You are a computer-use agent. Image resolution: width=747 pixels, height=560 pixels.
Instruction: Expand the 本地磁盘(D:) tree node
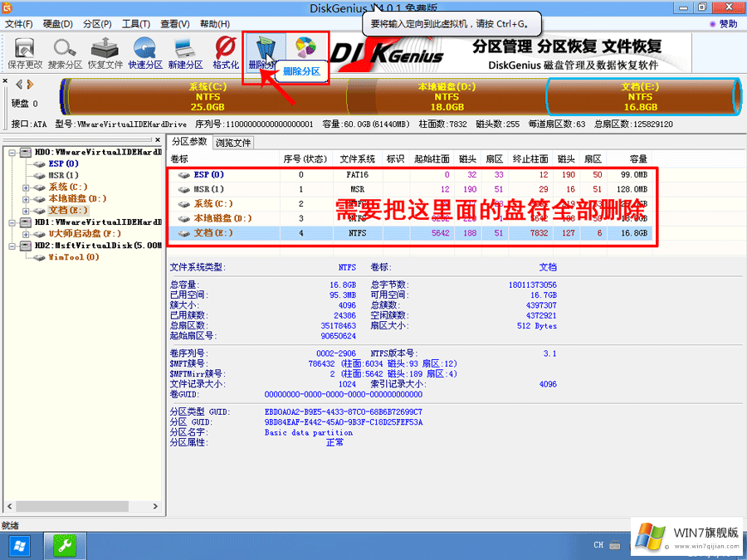click(27, 198)
